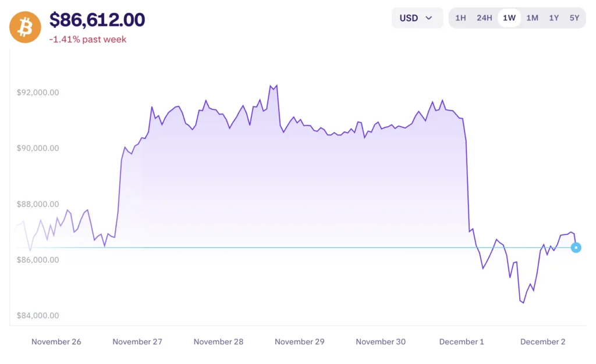Click the November 26 date label
The image size is (596, 364).
tap(56, 342)
